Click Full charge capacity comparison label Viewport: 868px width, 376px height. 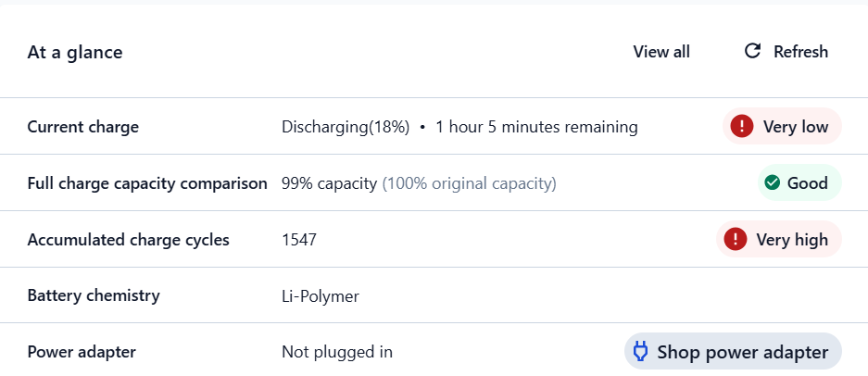click(x=147, y=183)
